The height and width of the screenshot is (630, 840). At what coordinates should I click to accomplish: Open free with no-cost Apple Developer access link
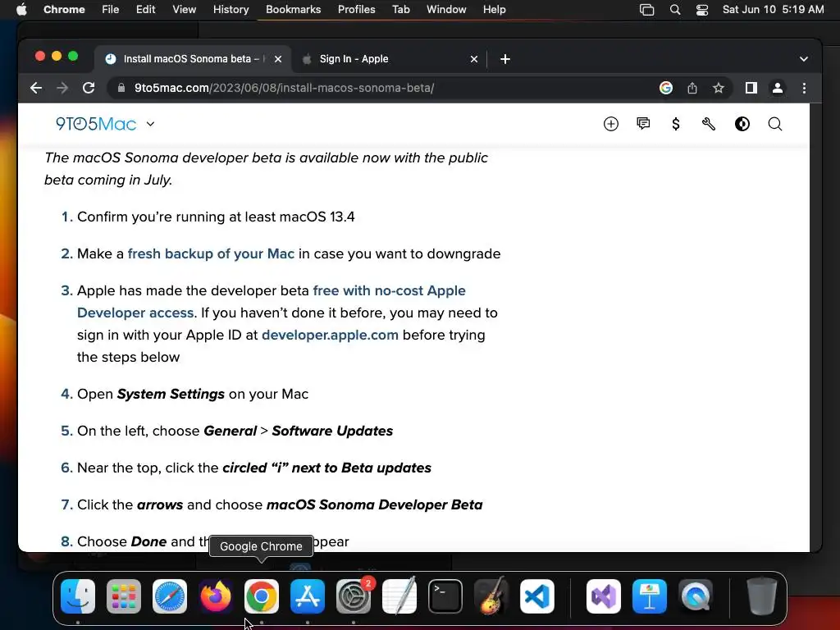click(x=271, y=302)
